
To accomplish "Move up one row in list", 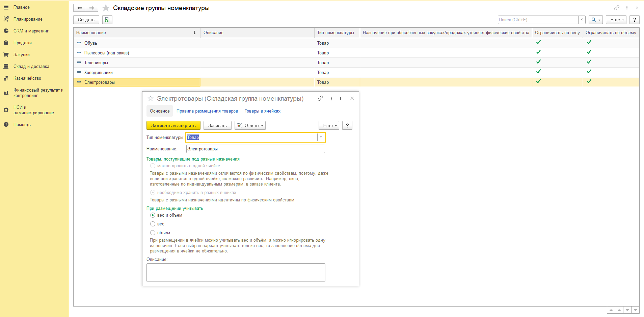I will 619,310.
